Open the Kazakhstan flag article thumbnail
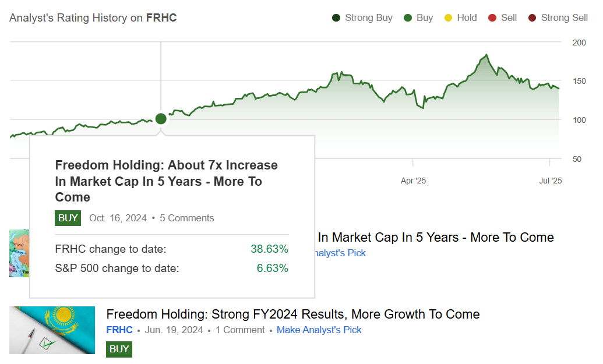The image size is (603, 364). [x=52, y=330]
